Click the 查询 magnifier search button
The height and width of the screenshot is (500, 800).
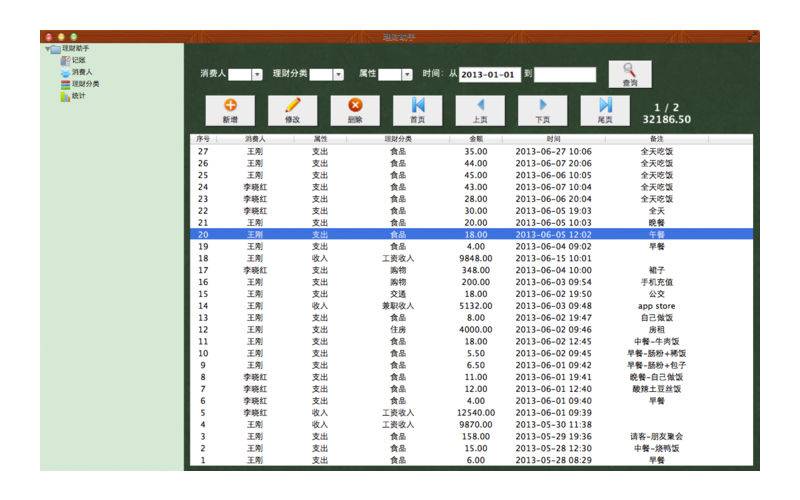629,75
